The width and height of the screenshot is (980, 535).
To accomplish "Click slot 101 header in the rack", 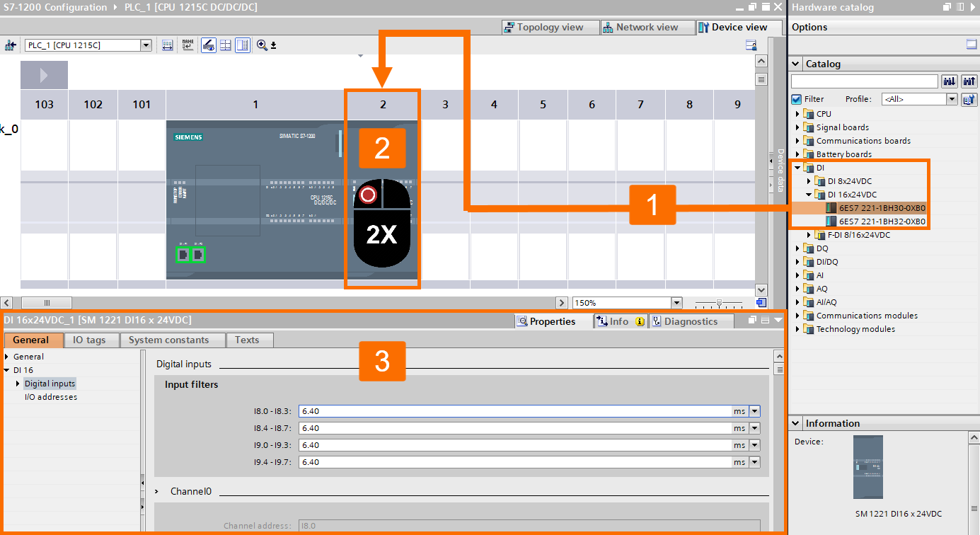I will coord(142,105).
